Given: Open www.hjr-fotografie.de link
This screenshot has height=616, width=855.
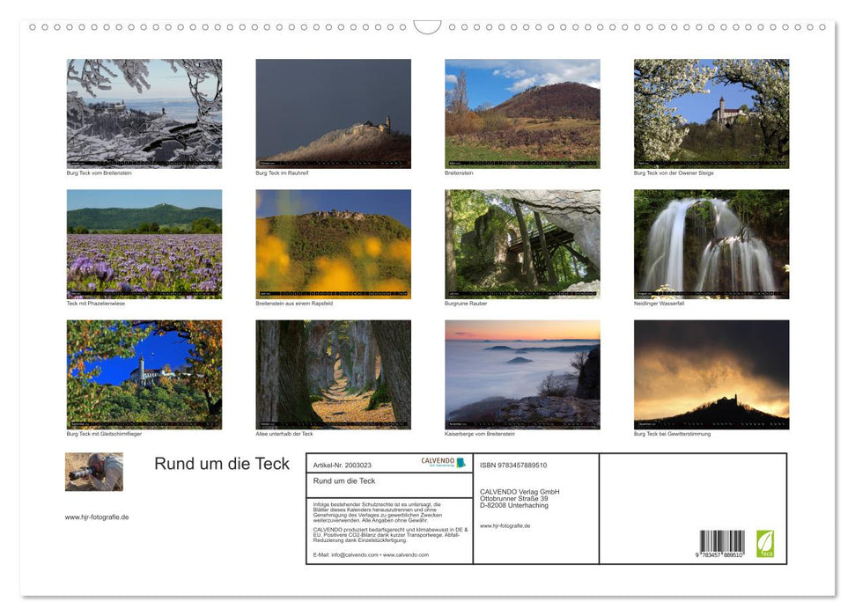Looking at the screenshot, I should point(97,517).
